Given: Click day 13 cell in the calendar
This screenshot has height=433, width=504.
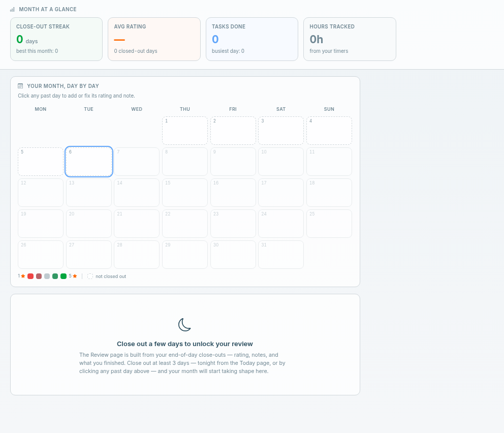Looking at the screenshot, I should (89, 193).
